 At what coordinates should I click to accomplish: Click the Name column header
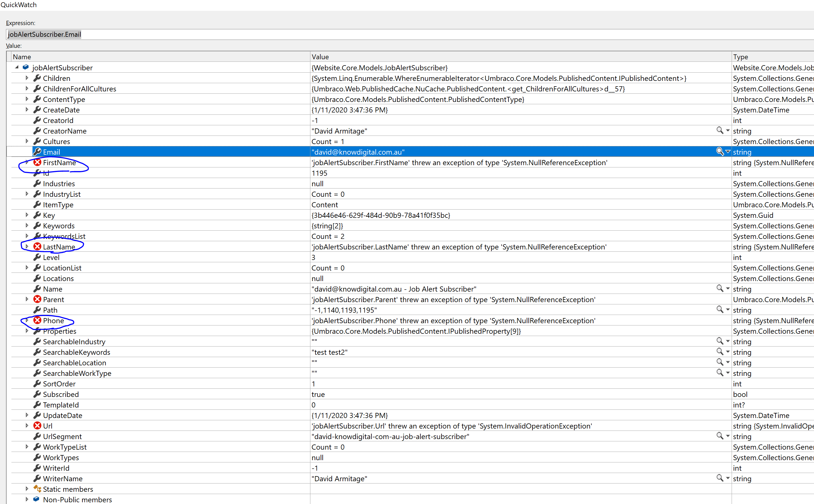point(160,57)
